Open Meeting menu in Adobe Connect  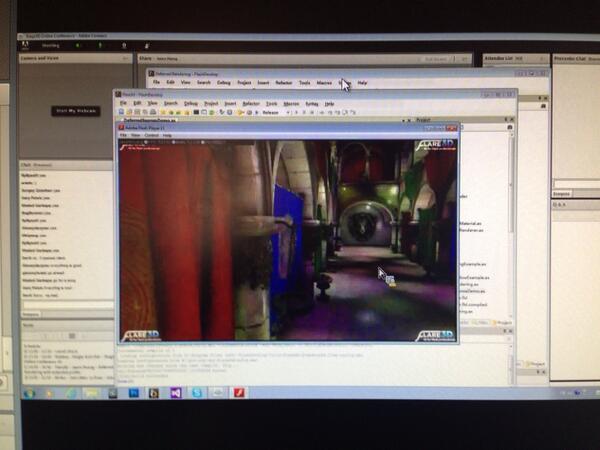(x=51, y=46)
